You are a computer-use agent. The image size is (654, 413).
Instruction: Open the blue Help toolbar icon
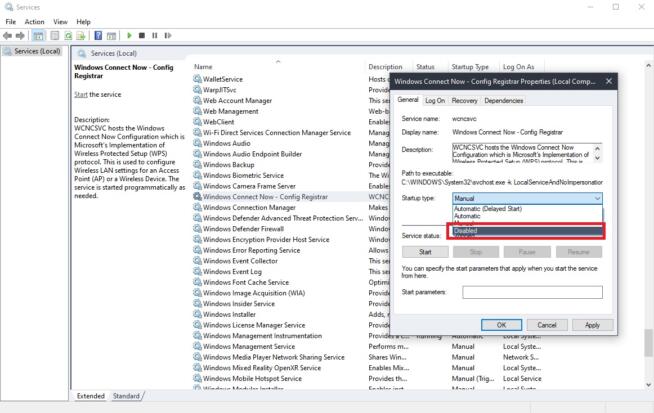[x=98, y=36]
